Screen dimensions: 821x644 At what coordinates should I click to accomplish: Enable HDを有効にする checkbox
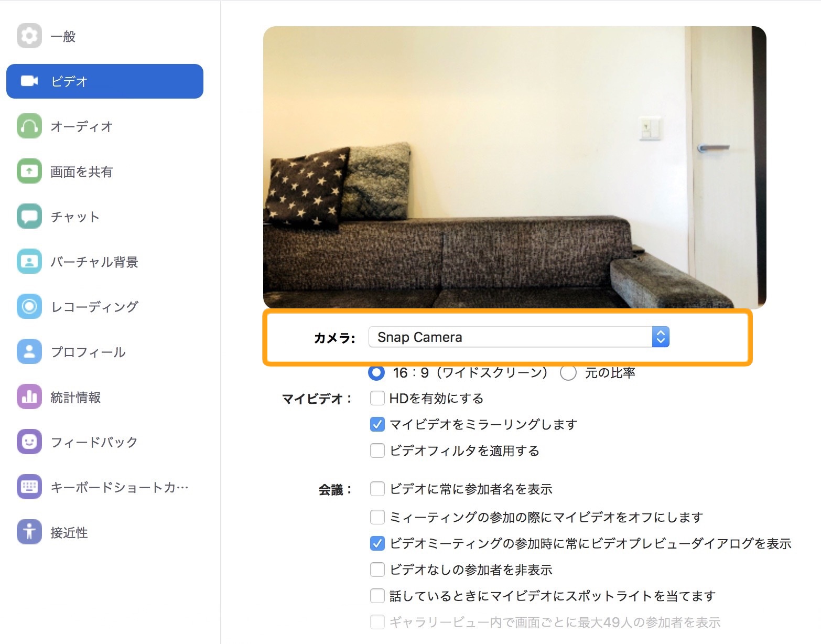tap(377, 399)
